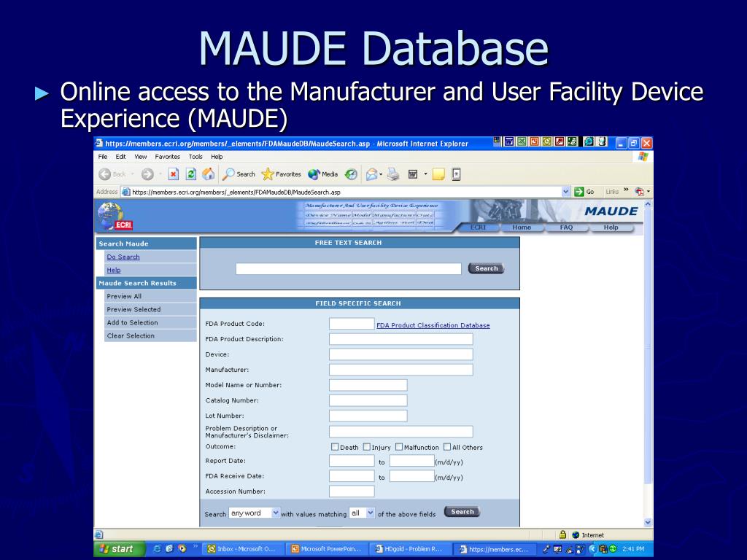Open Favorites star in toolbar

tap(282, 174)
